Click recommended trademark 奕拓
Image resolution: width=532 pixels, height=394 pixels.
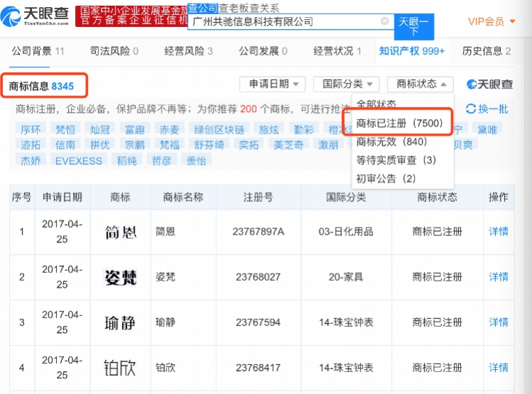point(249,145)
